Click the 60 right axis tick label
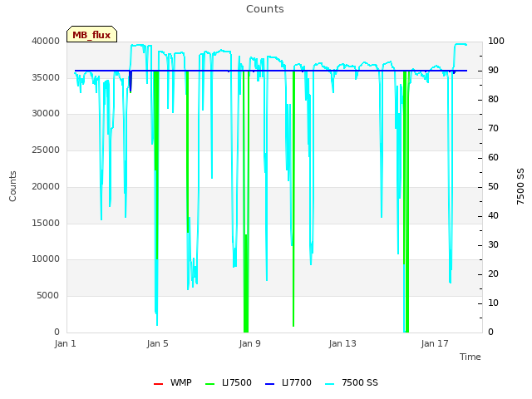The image size is (532, 399). pos(493,157)
